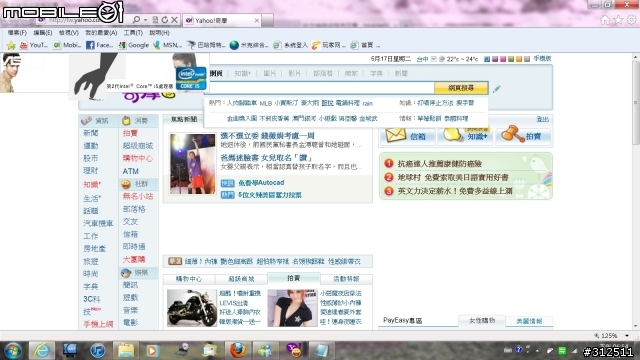Open 編輯(E) menu

pos(42,33)
